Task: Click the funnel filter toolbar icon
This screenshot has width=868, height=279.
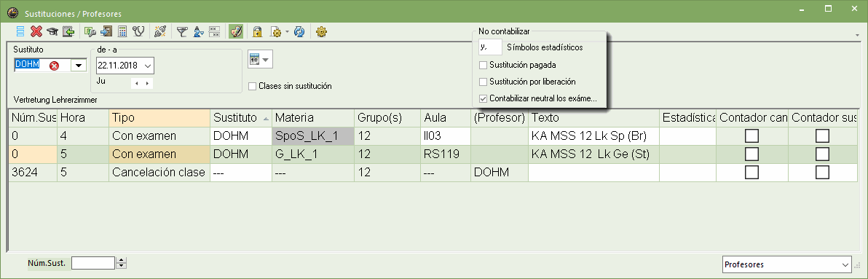Action: point(182,31)
